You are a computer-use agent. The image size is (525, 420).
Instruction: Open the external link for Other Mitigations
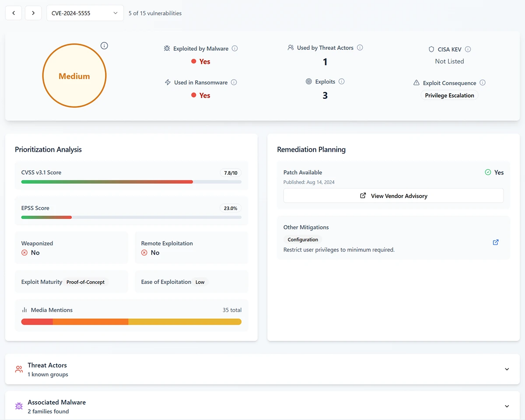coord(495,242)
